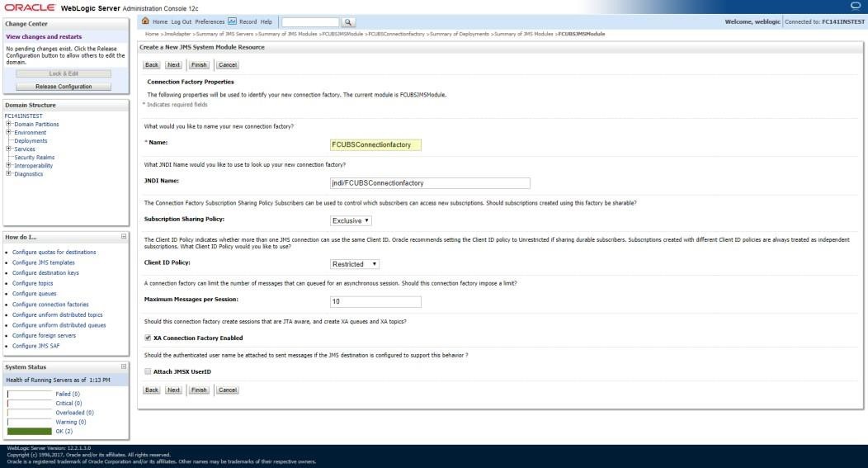Click Overloaded (0) status link
Viewport: 868px width, 468px height.
point(75,413)
